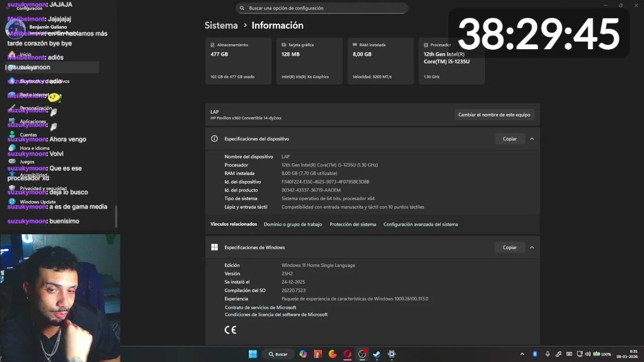The height and width of the screenshot is (362, 644).
Task: Copy Especificaciones de Windows details
Action: 510,247
